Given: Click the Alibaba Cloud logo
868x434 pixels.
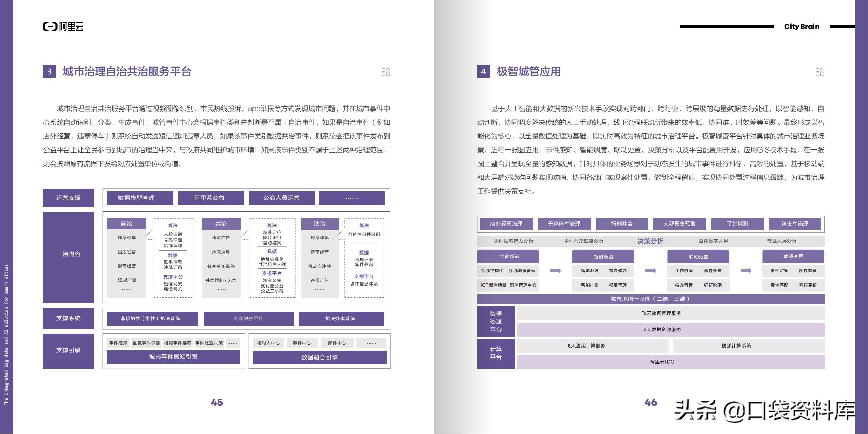Looking at the screenshot, I should click(63, 27).
